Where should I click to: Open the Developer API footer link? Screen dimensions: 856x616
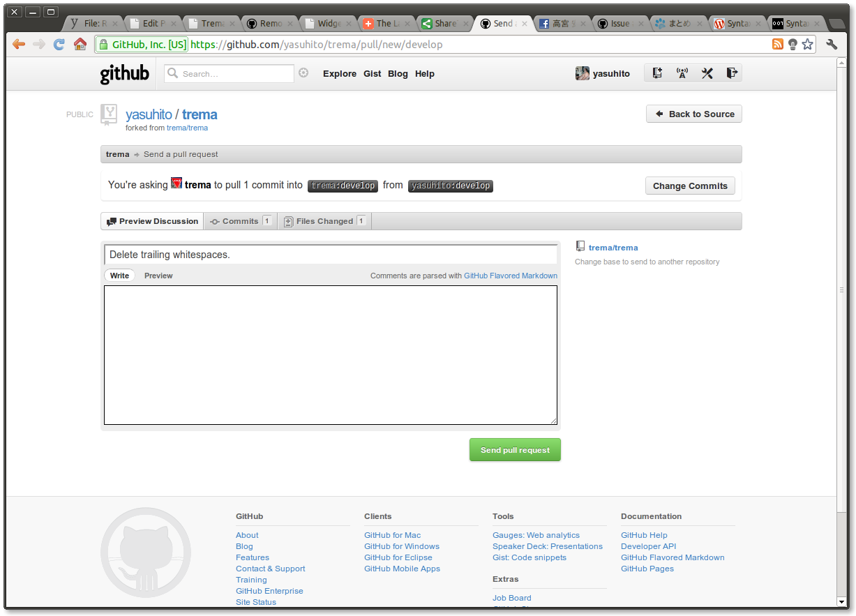click(648, 546)
